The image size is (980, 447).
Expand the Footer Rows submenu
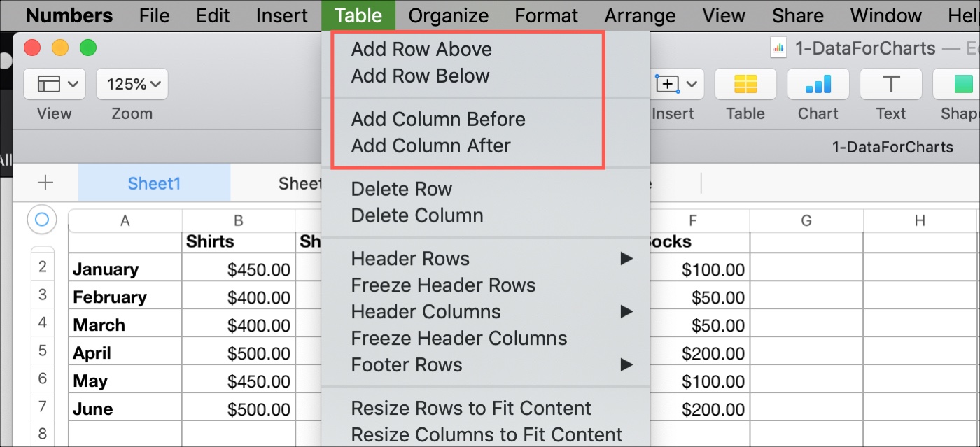tap(407, 364)
